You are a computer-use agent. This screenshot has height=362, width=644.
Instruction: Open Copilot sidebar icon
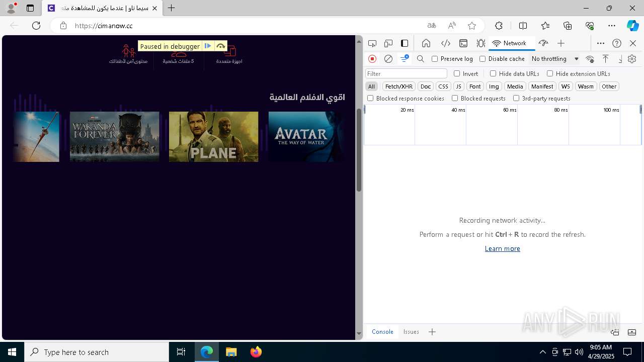click(632, 26)
